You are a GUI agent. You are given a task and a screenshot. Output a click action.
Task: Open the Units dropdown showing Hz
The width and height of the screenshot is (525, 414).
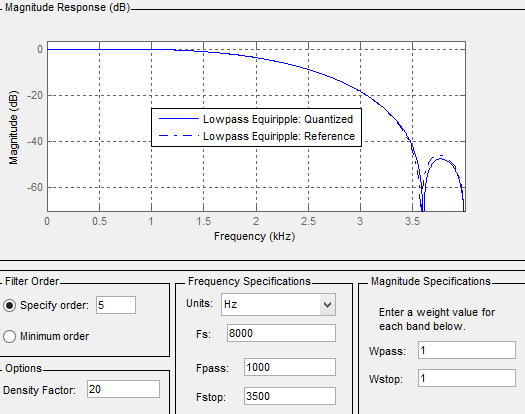[x=278, y=304]
